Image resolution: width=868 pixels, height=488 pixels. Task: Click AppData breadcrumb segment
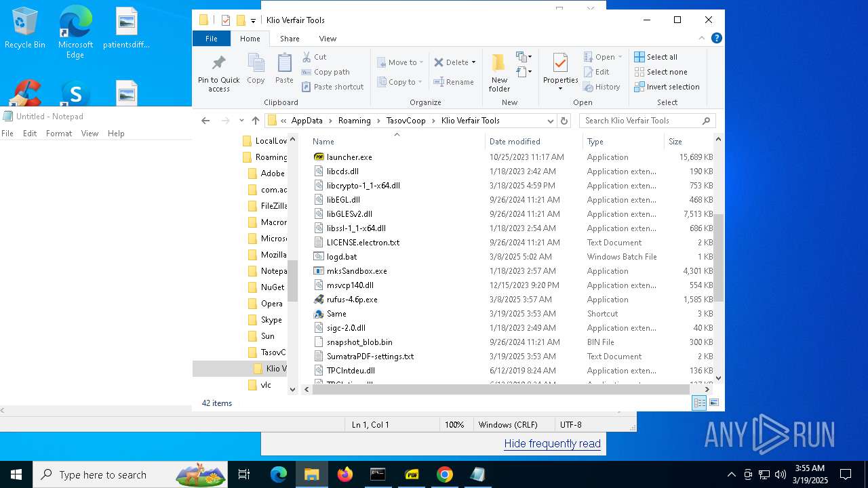click(307, 121)
